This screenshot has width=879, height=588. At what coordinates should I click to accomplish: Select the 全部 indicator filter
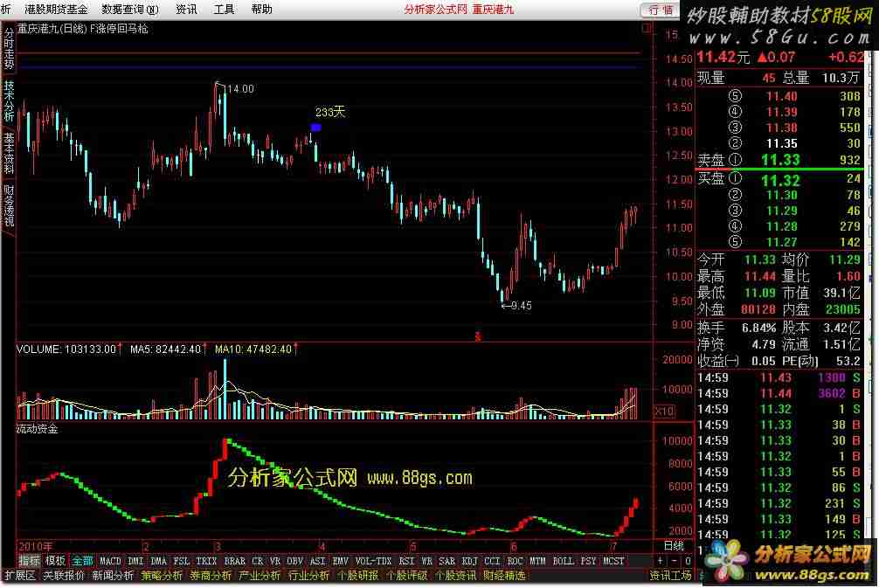[82, 561]
